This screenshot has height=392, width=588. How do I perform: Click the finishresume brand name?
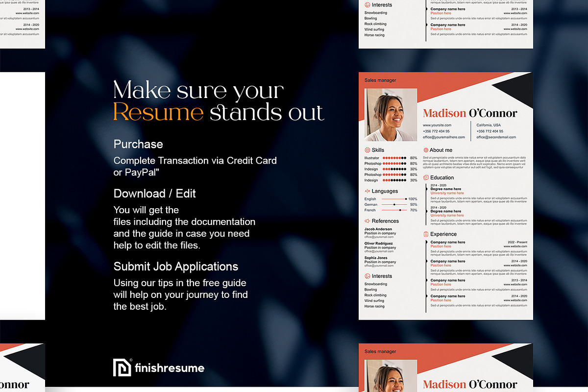[170, 368]
